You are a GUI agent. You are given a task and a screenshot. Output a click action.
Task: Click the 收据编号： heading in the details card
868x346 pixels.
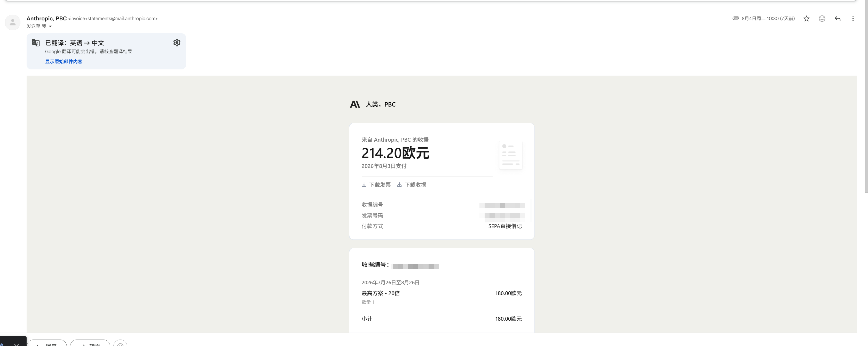tap(375, 264)
